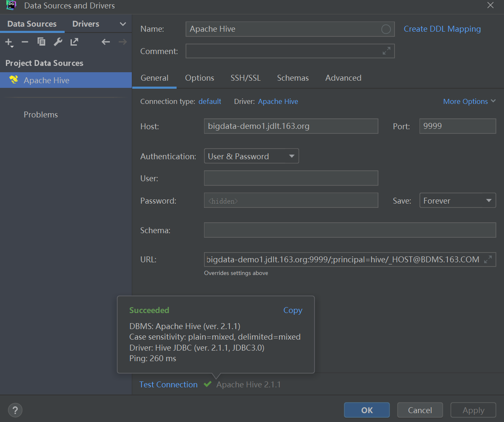Switch to the Drivers tab
This screenshot has height=422, width=504.
tap(85, 24)
